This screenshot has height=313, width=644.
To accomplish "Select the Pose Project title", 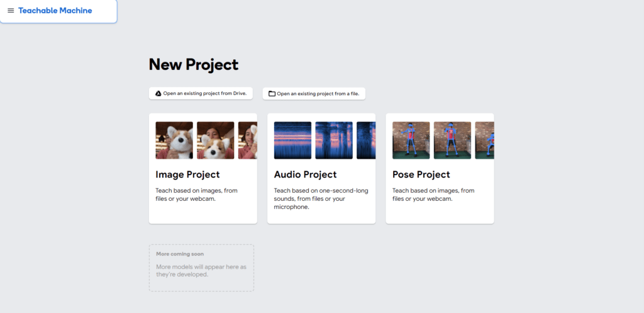I will [x=421, y=174].
